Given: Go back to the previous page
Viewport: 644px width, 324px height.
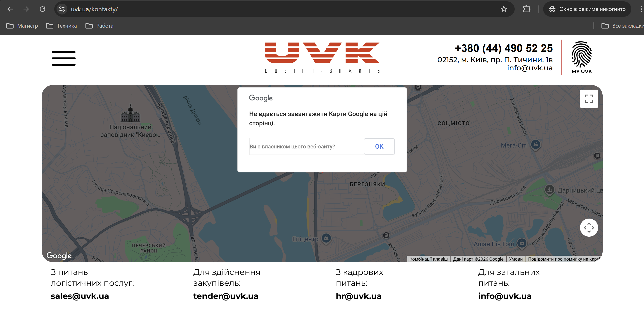Looking at the screenshot, I should pyautogui.click(x=10, y=9).
